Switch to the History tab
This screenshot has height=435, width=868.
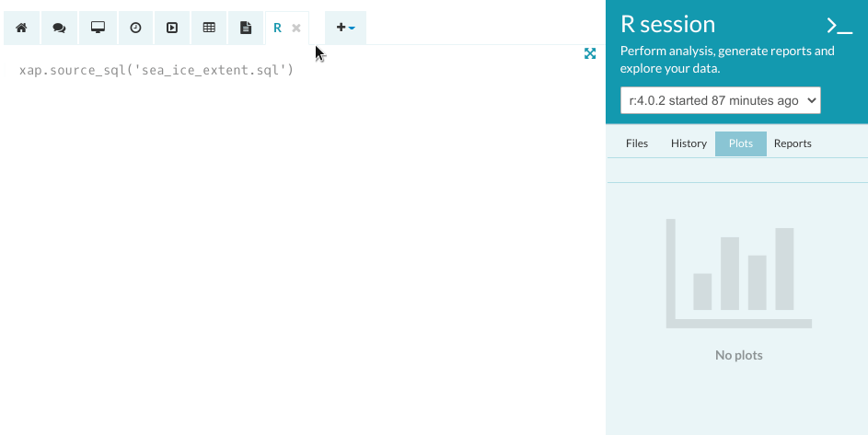[689, 143]
